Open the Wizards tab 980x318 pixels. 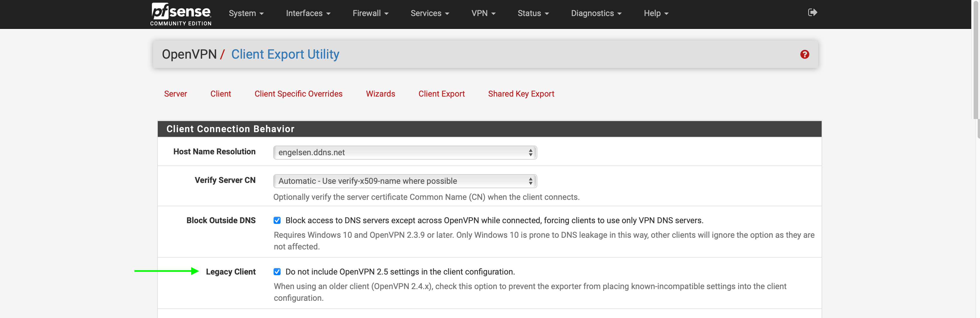380,94
